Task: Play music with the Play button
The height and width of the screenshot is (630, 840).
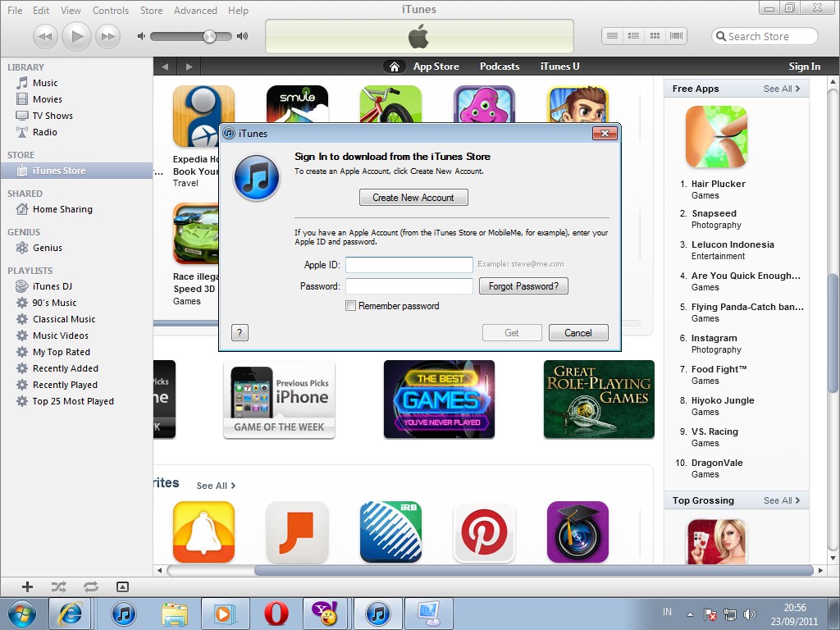Action: coord(76,36)
